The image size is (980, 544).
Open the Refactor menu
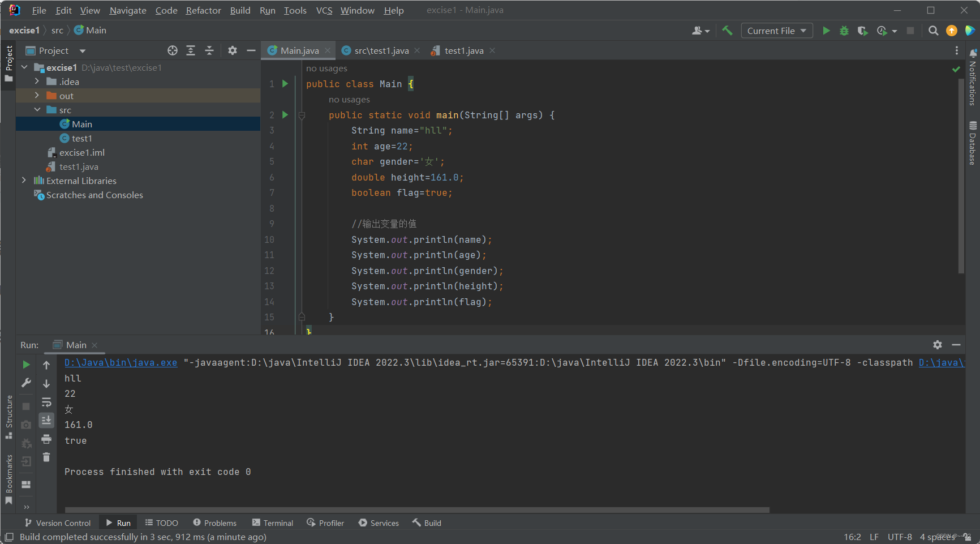point(203,10)
